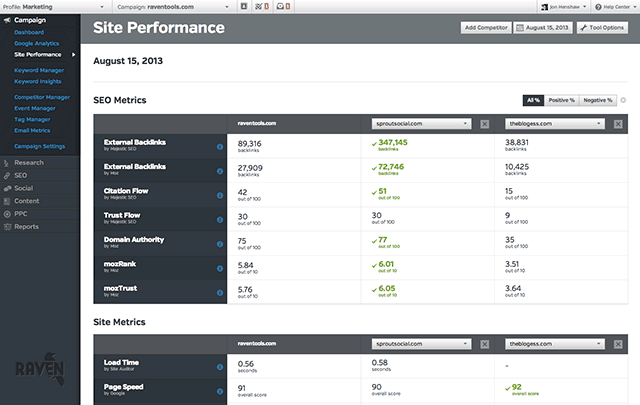640x405 pixels.
Task: Click the Research section icon
Action: coord(7,163)
